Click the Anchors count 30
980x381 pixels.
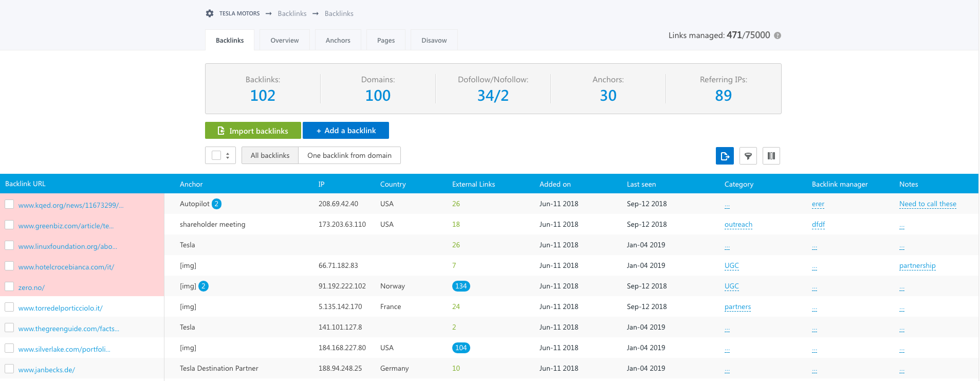click(608, 96)
